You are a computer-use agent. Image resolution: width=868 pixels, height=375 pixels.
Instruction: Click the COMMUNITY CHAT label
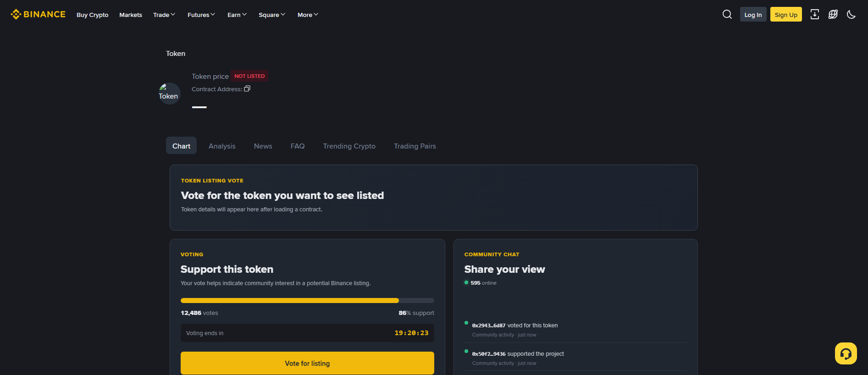click(492, 254)
